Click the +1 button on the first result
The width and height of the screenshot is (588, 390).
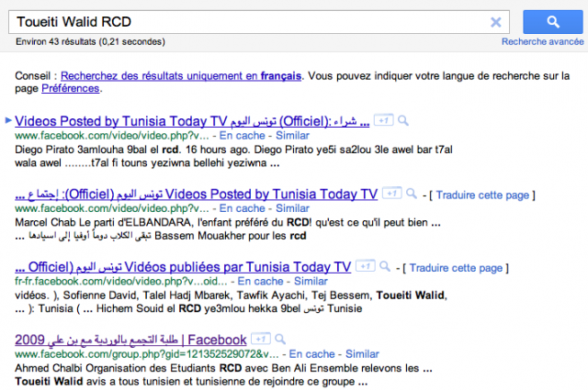pos(384,120)
